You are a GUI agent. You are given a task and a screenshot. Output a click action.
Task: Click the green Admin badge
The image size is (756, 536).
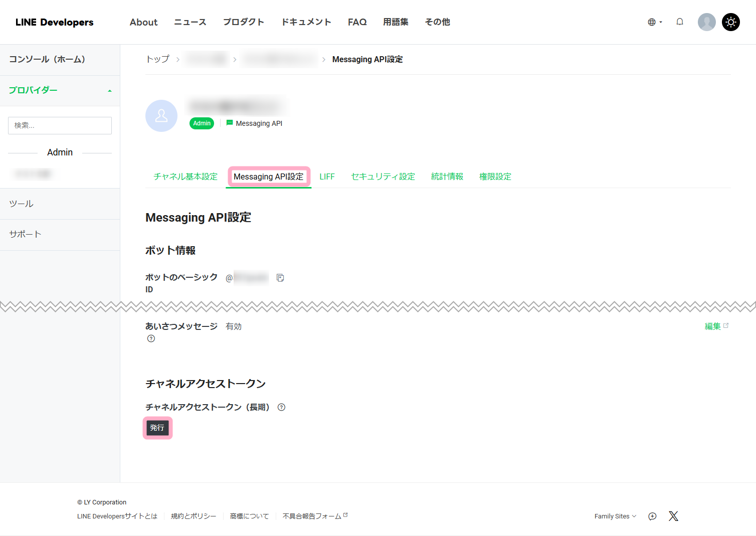pos(202,123)
